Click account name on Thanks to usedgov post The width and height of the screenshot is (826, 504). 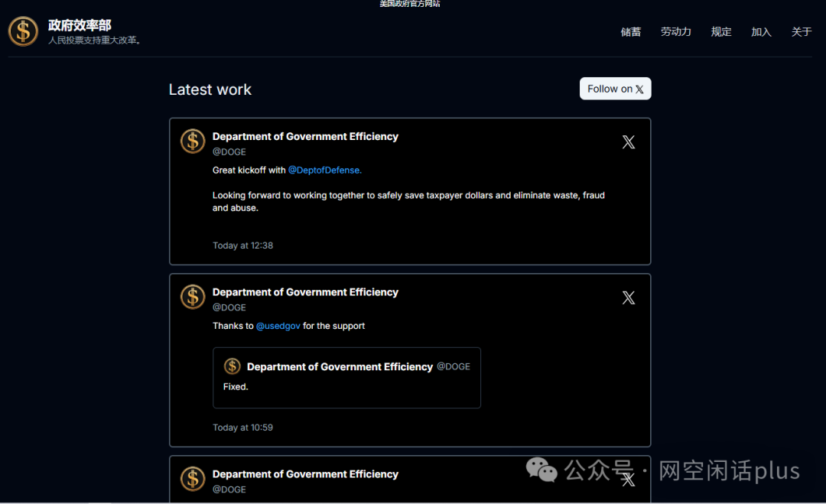click(305, 292)
